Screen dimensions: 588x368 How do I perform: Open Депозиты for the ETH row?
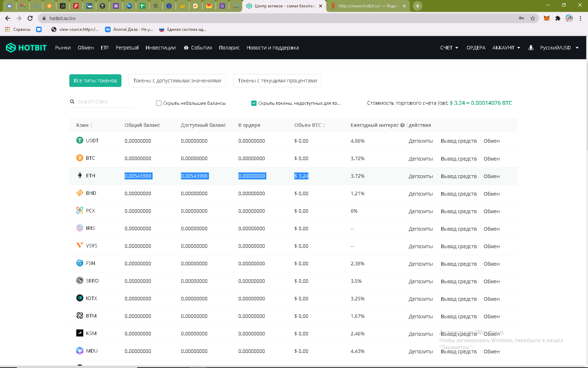pos(421,176)
